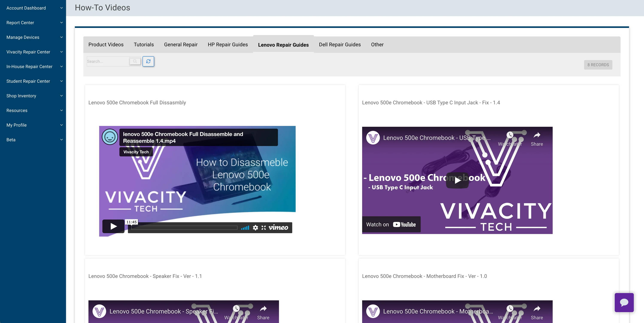This screenshot has width=644, height=323.
Task: Click Vivacity Tech label on Vimeo video
Action: click(136, 152)
